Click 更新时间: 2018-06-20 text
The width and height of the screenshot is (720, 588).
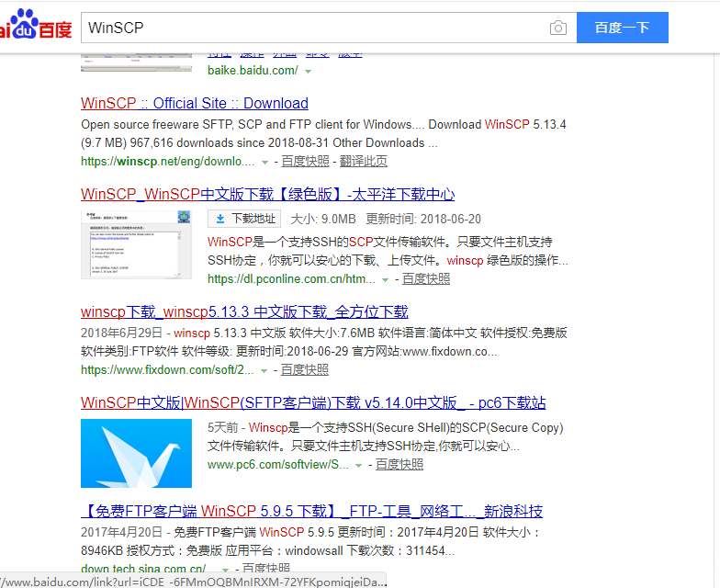(423, 219)
